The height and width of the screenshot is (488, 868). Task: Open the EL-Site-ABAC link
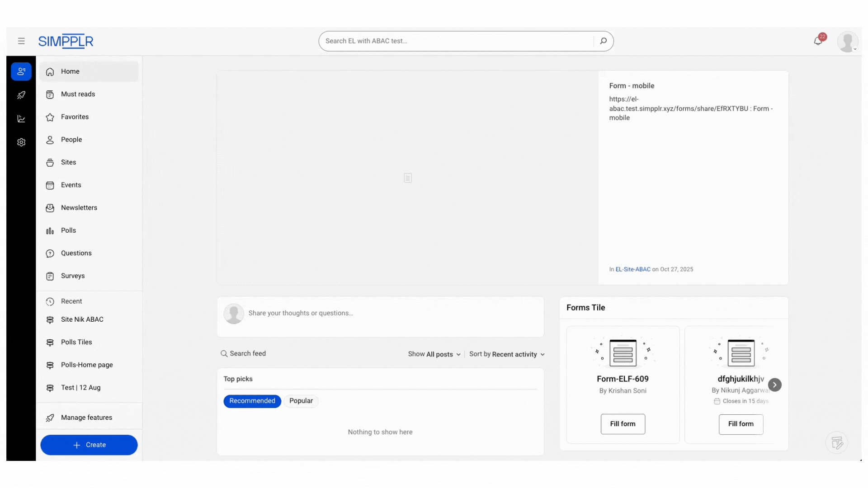(632, 269)
